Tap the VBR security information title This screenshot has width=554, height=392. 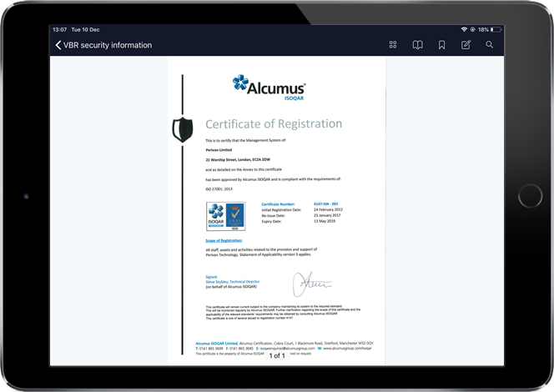[x=108, y=45]
